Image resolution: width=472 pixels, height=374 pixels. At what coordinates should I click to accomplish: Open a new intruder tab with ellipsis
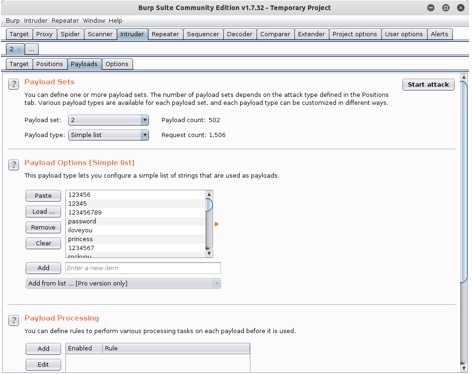point(31,49)
